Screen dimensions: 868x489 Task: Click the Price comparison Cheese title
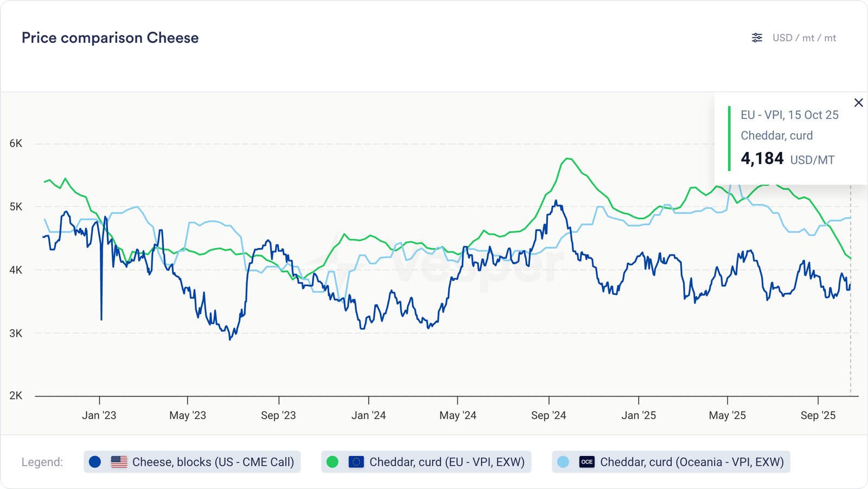[x=110, y=38]
